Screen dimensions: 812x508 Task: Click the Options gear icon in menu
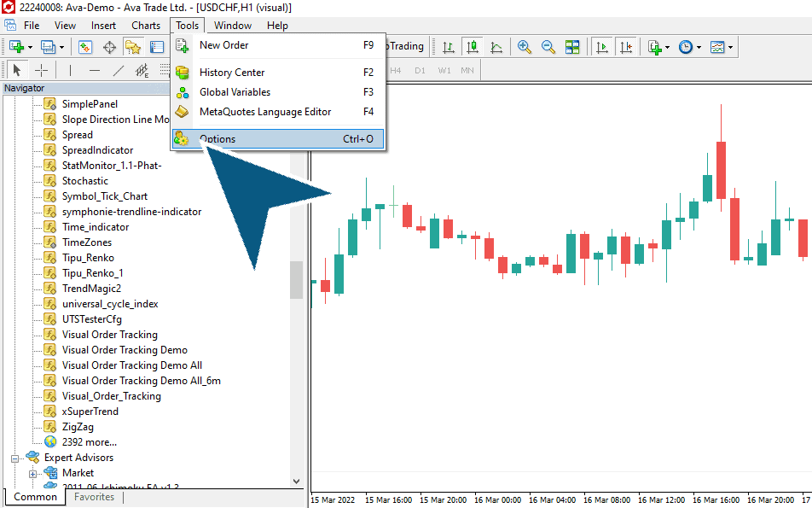[x=181, y=139]
